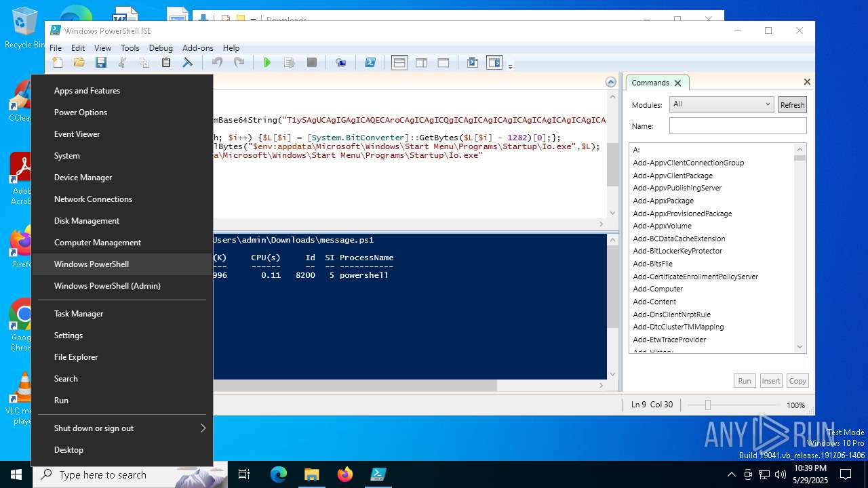The height and width of the screenshot is (488, 868).
Task: Open Power Options
Action: pyautogui.click(x=122, y=113)
